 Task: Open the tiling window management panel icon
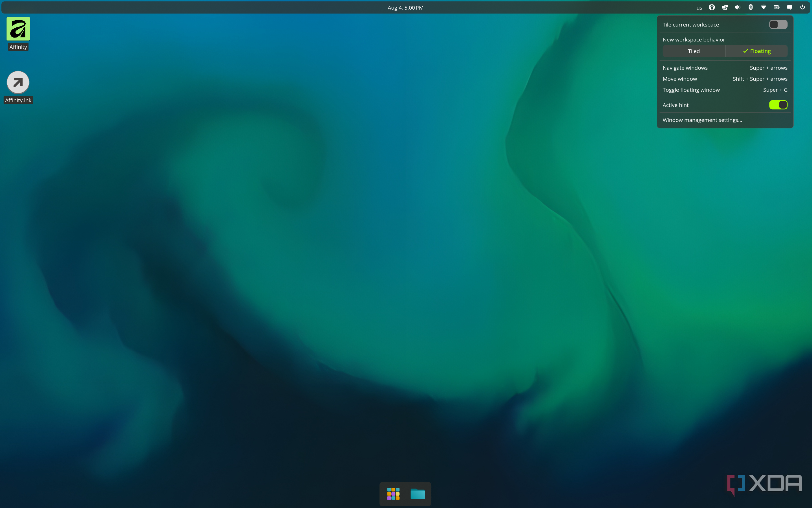(x=725, y=7)
